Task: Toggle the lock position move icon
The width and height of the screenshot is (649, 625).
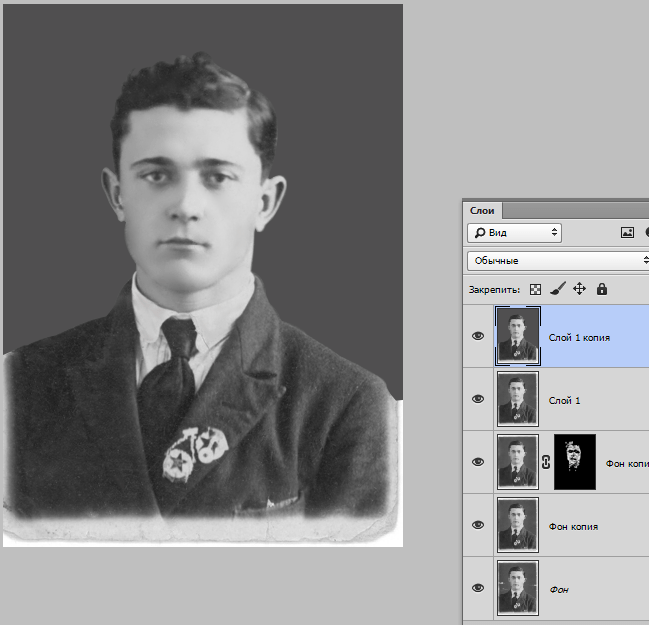Action: click(579, 289)
